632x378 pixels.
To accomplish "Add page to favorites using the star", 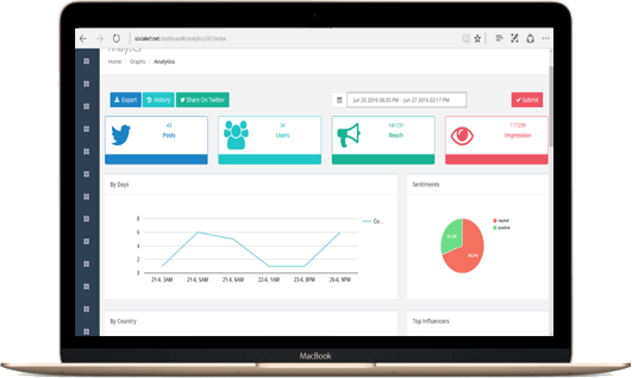I will coord(478,38).
